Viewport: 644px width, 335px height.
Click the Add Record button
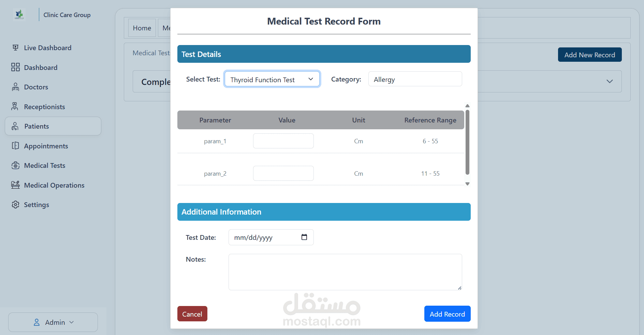[447, 314]
